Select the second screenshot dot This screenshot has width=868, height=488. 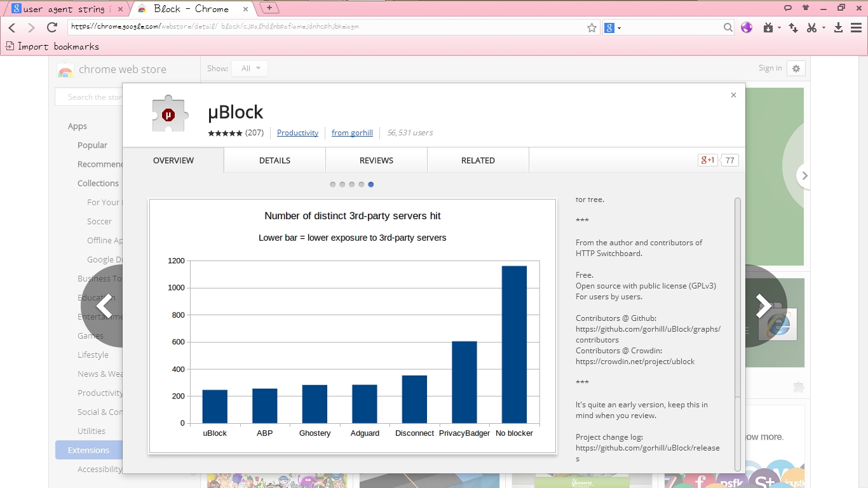(342, 184)
